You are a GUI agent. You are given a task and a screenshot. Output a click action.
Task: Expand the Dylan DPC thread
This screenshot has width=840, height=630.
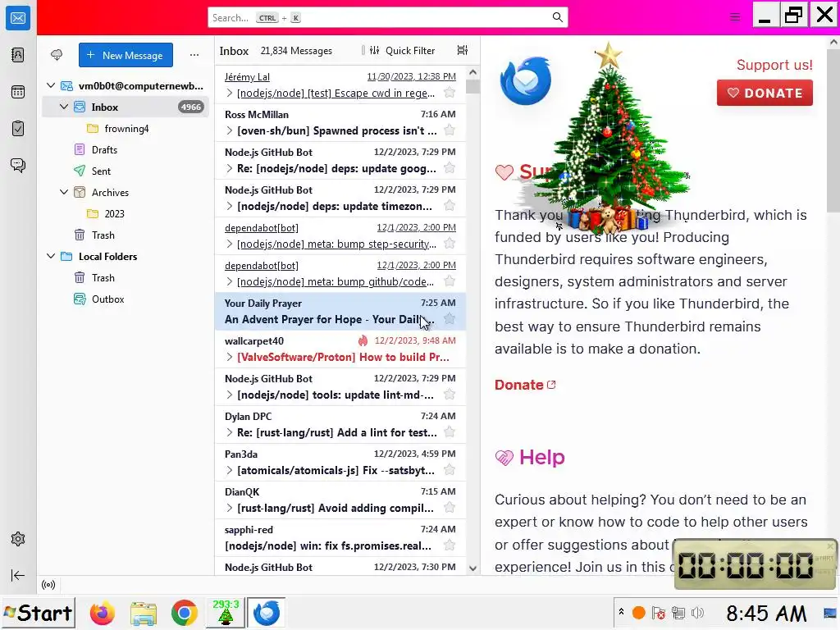[x=230, y=432]
